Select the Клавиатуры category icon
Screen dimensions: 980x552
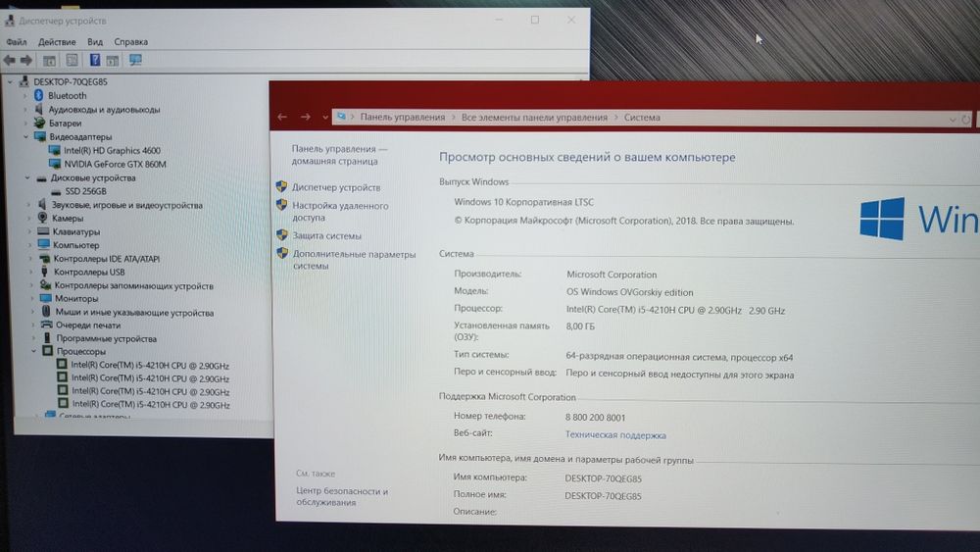(43, 231)
